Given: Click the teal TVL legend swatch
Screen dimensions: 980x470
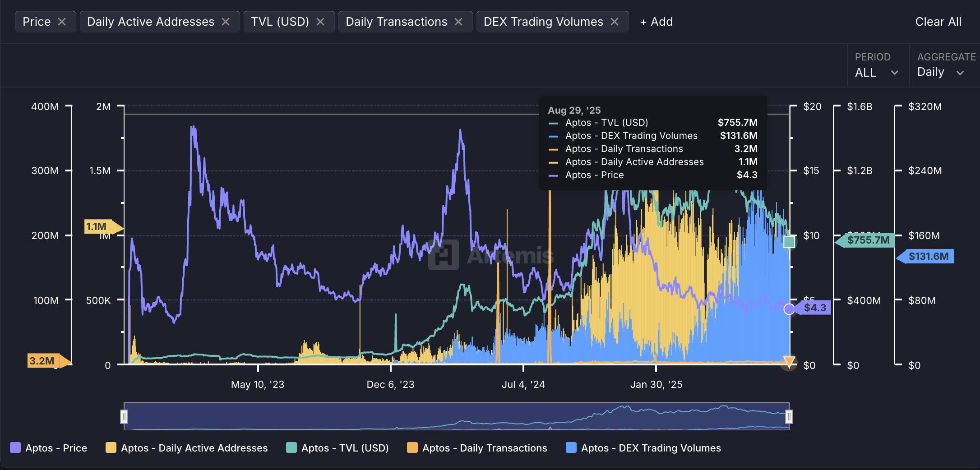Looking at the screenshot, I should coord(291,448).
